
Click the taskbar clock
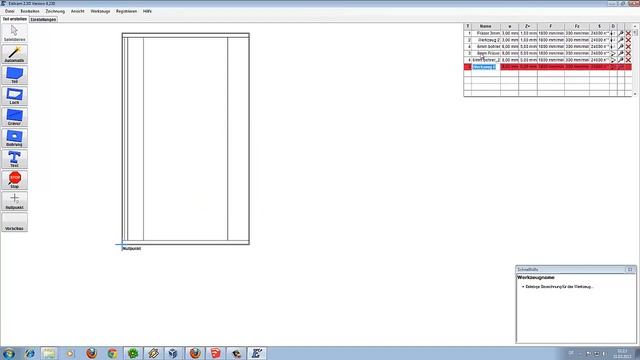pyautogui.click(x=622, y=353)
